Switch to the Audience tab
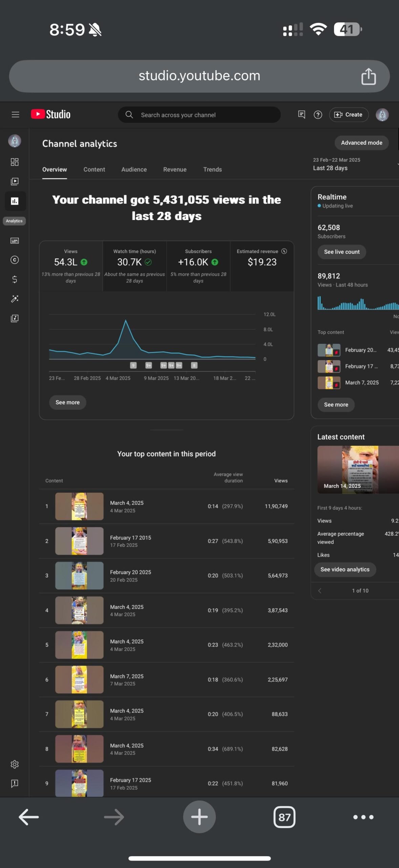Screen dimensions: 399x868 (x=134, y=170)
